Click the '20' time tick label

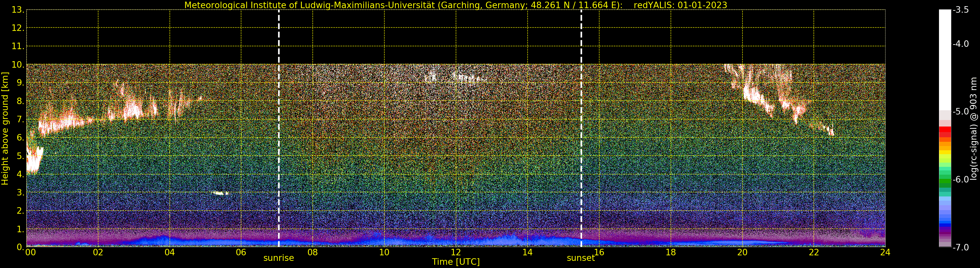tap(742, 252)
